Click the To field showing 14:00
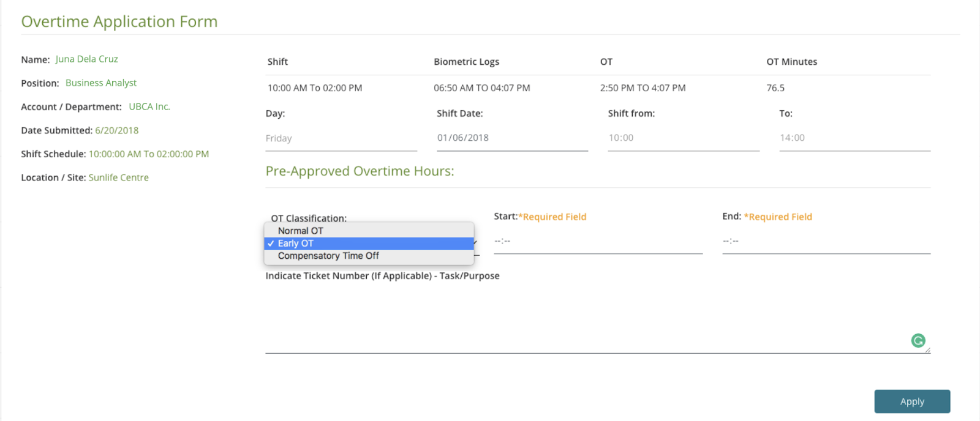 pos(854,138)
